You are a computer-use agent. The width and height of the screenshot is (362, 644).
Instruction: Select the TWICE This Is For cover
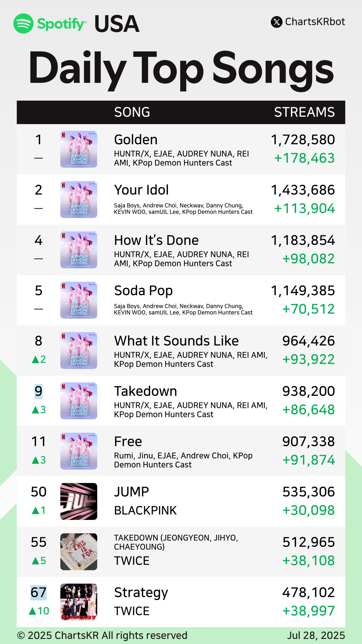[x=79, y=552]
